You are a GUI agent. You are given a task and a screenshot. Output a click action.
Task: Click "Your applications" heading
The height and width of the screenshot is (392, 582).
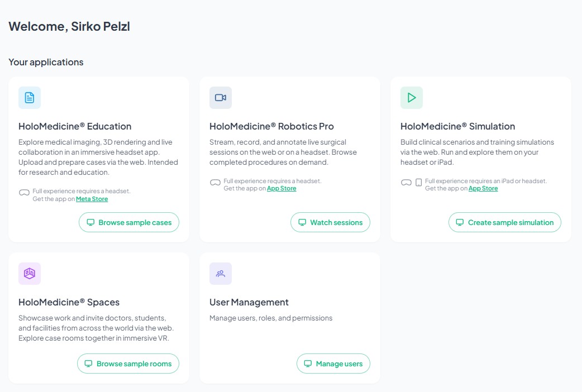pos(46,62)
